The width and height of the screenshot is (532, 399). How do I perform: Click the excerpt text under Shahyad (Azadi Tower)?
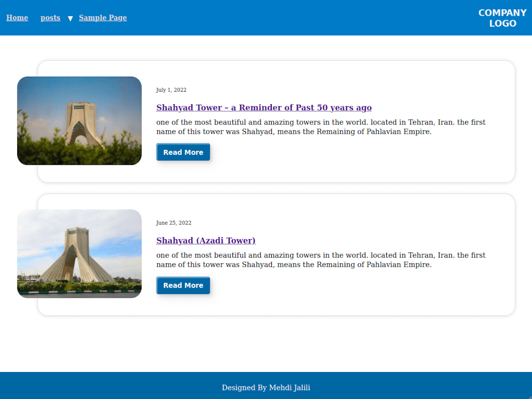tap(321, 260)
